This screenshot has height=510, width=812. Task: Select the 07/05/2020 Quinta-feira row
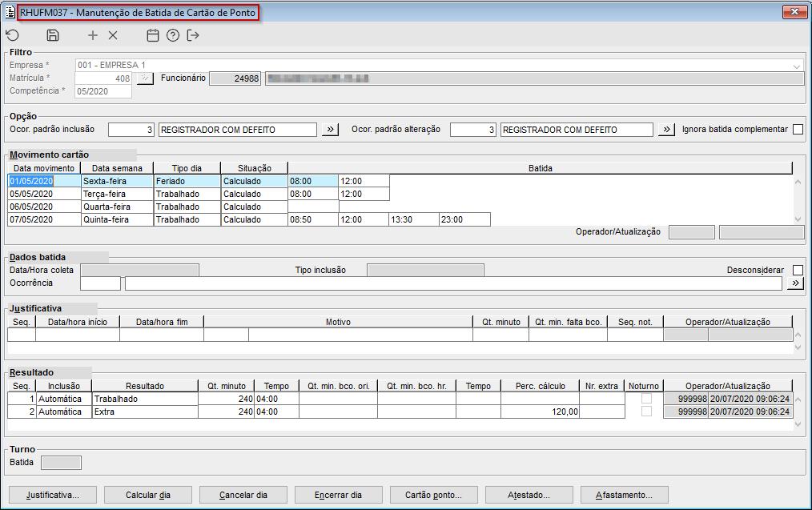coord(44,219)
